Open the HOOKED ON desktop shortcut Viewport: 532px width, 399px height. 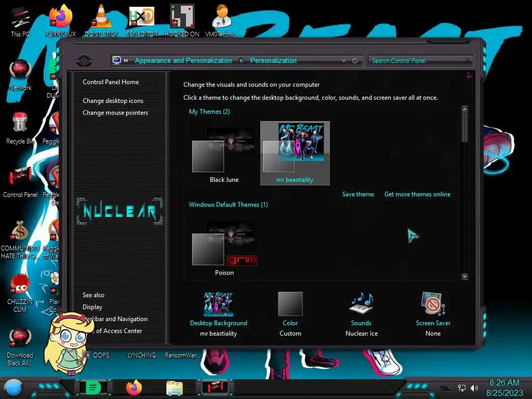point(182,21)
